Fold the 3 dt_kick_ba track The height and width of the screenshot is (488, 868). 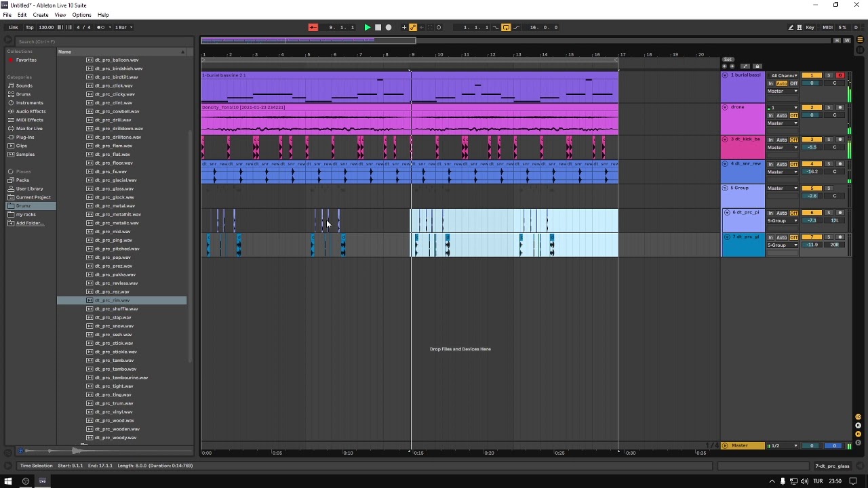725,139
